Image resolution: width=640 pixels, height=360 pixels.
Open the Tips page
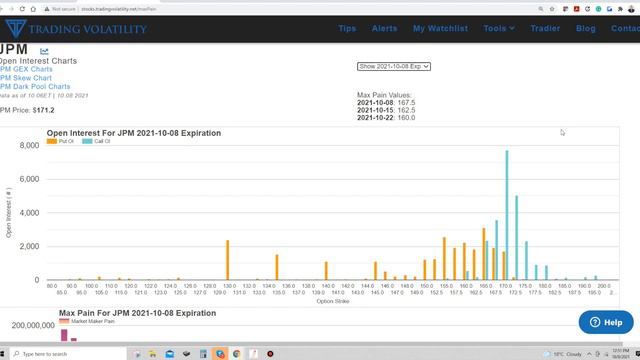tap(347, 28)
